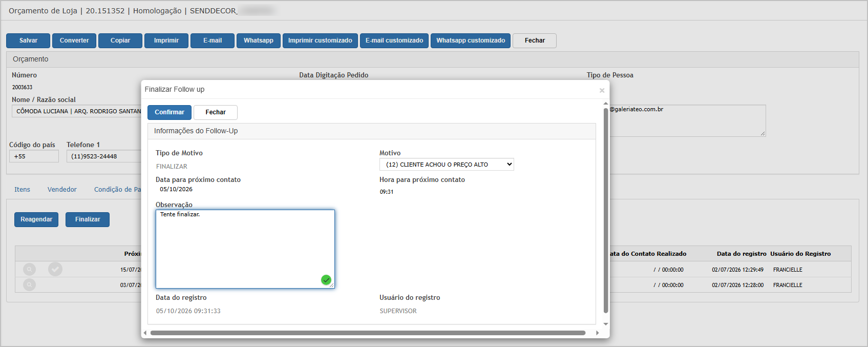This screenshot has width=868, height=347.
Task: Click the Whatsapp button
Action: pos(259,40)
